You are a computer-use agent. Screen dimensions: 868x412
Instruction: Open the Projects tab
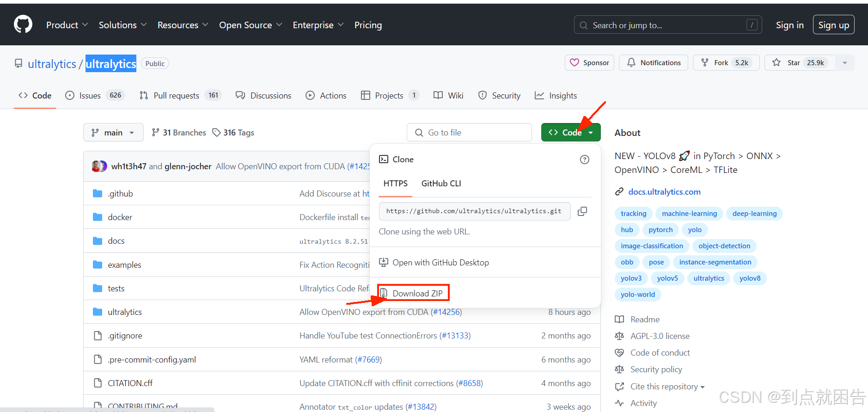pyautogui.click(x=390, y=96)
